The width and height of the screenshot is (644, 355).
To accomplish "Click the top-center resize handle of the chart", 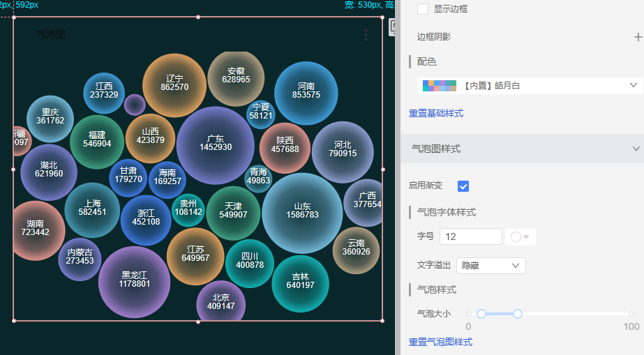I will [198, 17].
